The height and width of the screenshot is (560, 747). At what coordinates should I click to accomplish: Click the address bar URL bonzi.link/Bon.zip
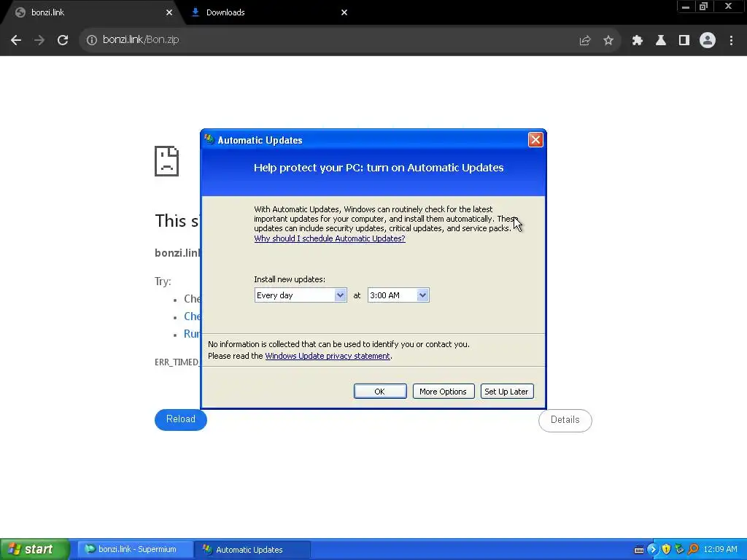click(141, 39)
